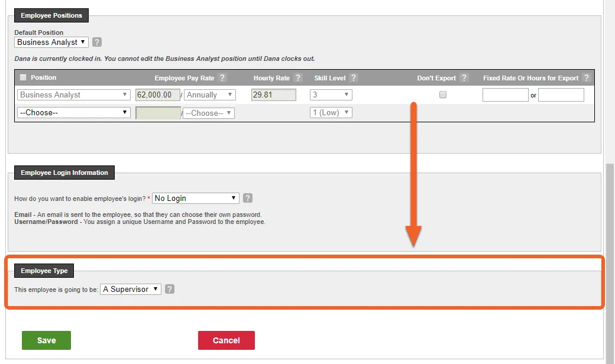Open skill level dropdown showing 3

point(331,95)
